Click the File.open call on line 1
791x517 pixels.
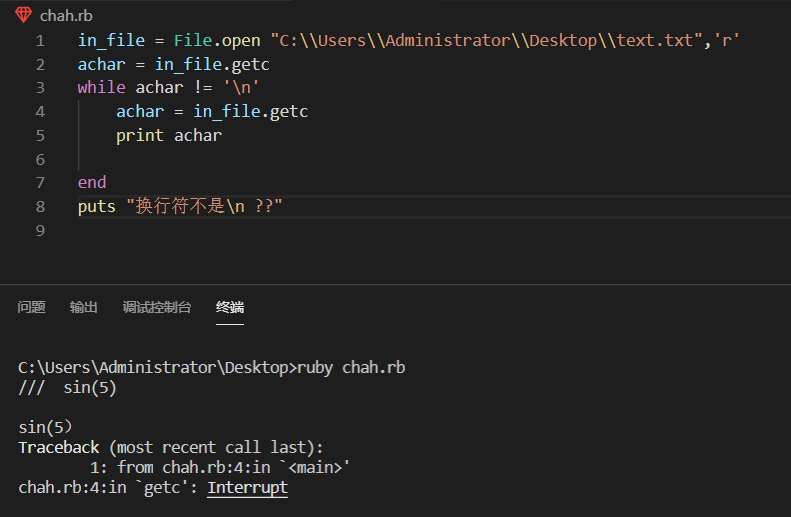(x=217, y=40)
